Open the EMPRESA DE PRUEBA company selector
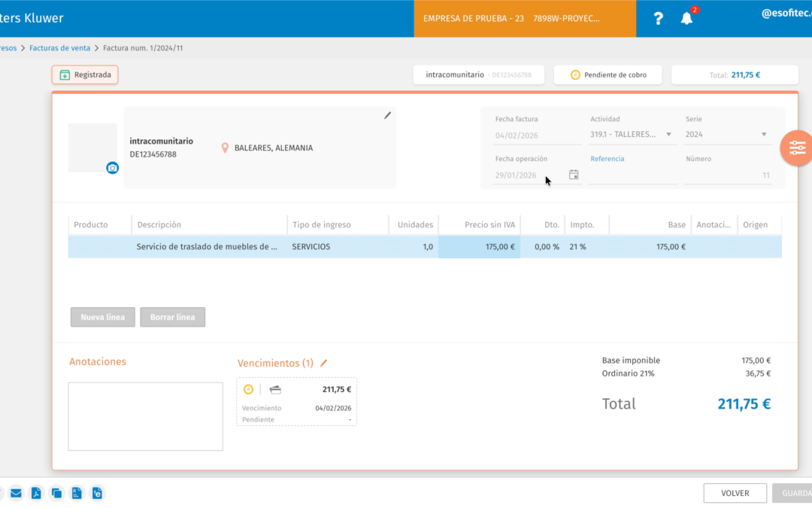This screenshot has height=508, width=812. click(x=525, y=19)
